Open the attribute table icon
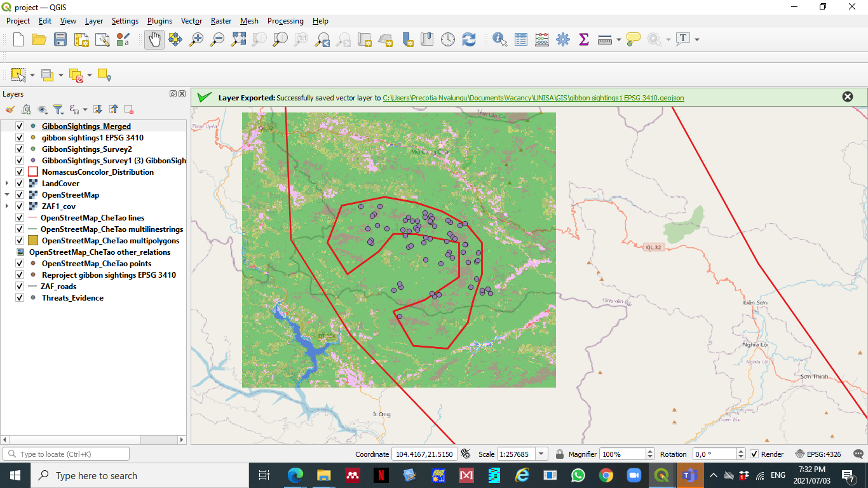 (x=521, y=39)
